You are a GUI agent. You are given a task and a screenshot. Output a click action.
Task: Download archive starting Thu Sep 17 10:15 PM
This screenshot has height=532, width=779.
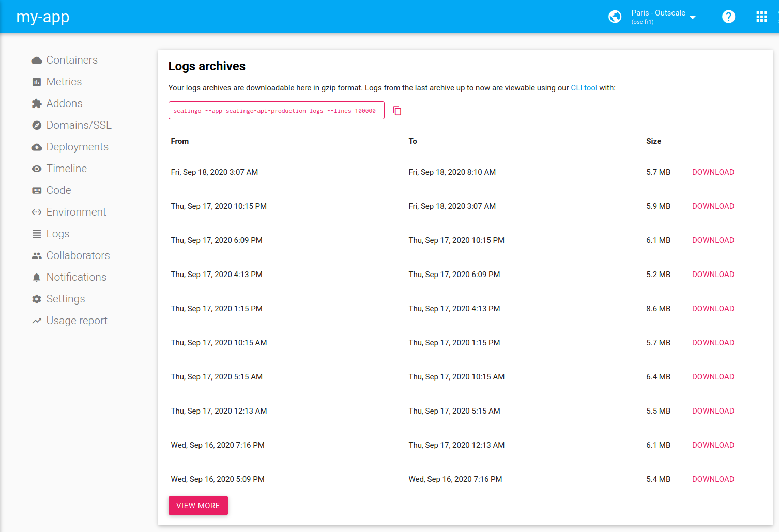pos(713,206)
